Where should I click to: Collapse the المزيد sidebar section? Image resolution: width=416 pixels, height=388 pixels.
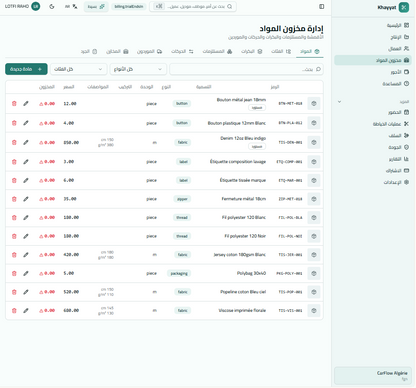pyautogui.click(x=339, y=102)
